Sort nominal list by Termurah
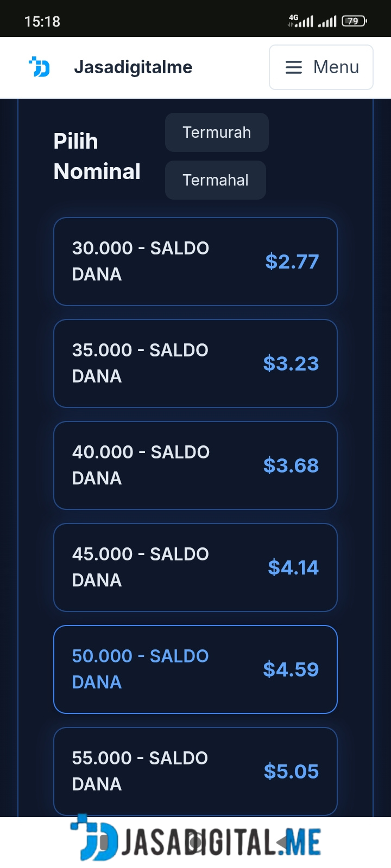The height and width of the screenshot is (868, 391). pos(217,132)
